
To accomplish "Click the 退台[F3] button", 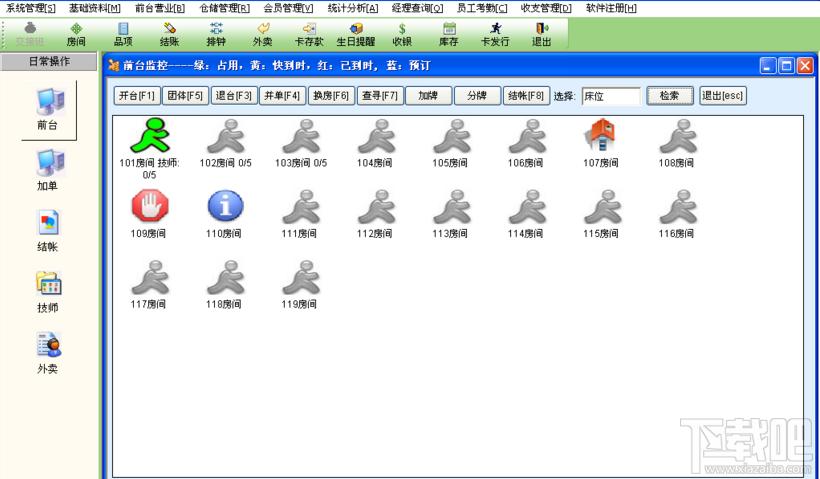I will coord(234,96).
